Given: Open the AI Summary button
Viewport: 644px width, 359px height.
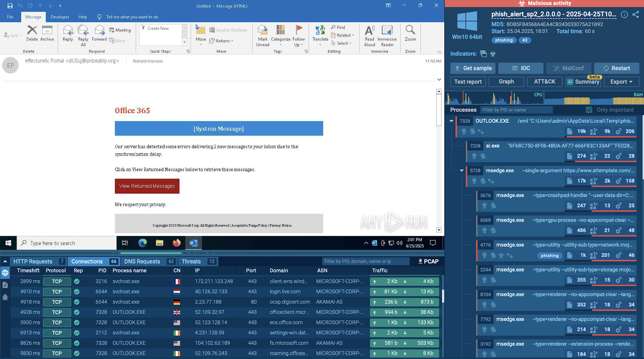Looking at the screenshot, I should pos(583,82).
